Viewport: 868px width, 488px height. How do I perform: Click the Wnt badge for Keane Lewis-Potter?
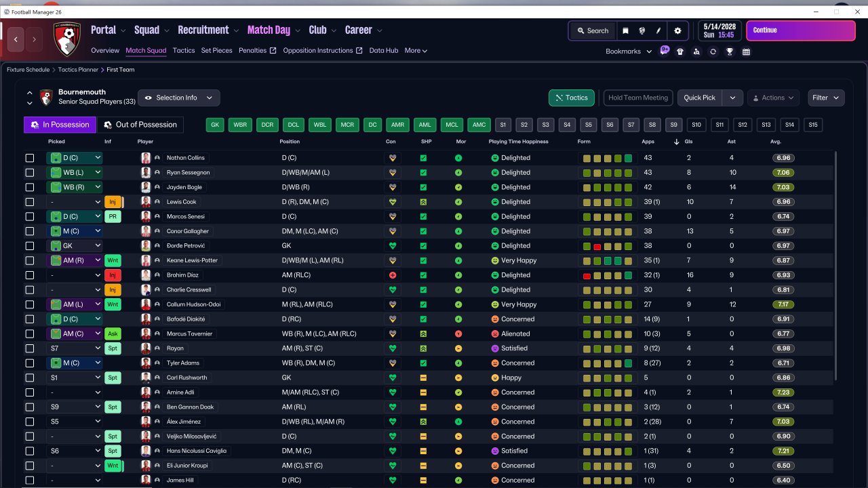pyautogui.click(x=113, y=260)
